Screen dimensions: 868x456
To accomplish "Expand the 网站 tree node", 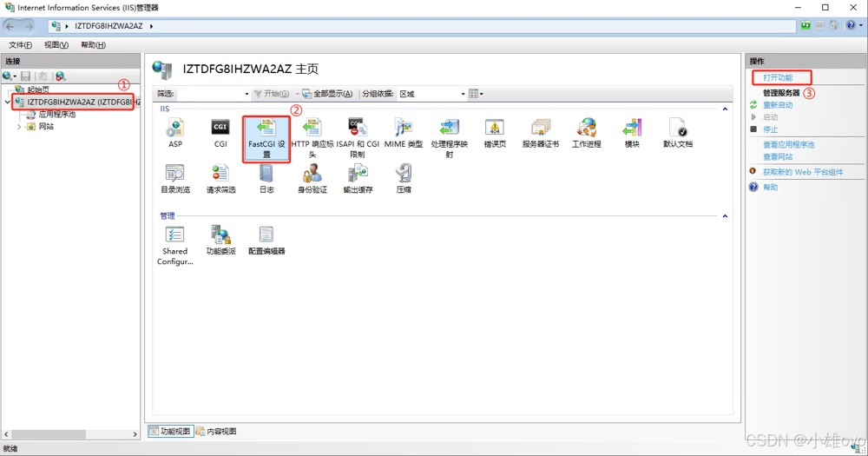I will [x=20, y=126].
